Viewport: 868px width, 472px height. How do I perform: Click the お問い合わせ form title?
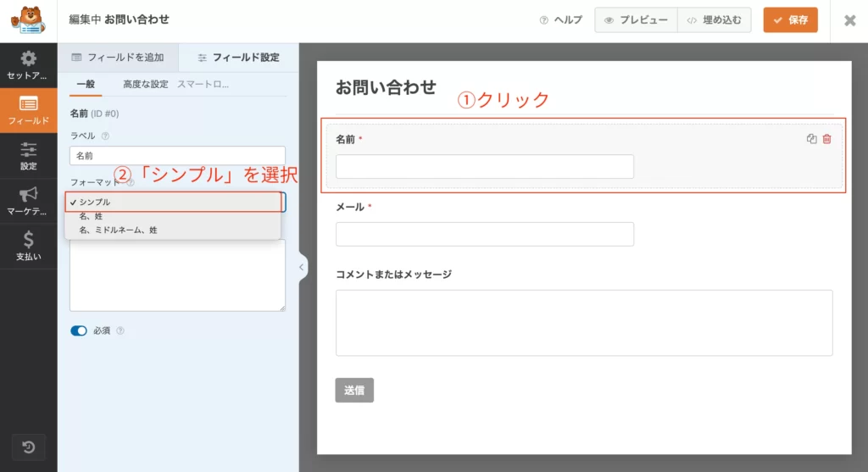tap(386, 87)
